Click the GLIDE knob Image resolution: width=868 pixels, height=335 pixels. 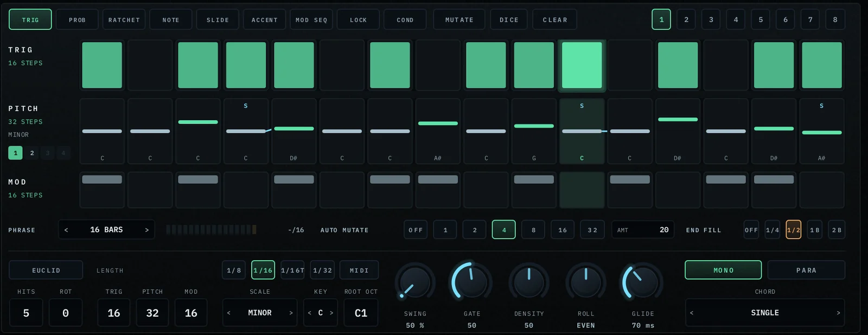[x=642, y=282]
